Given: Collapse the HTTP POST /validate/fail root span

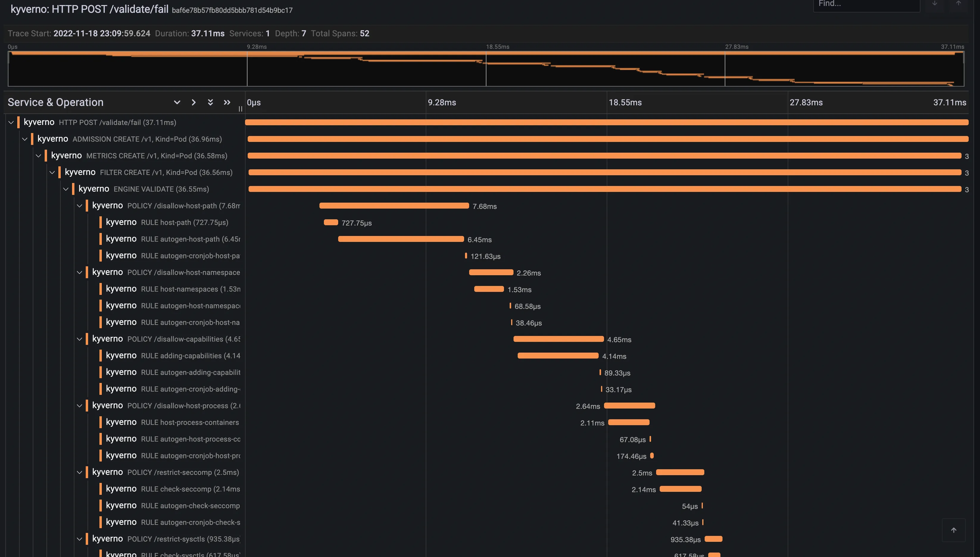Looking at the screenshot, I should [11, 122].
